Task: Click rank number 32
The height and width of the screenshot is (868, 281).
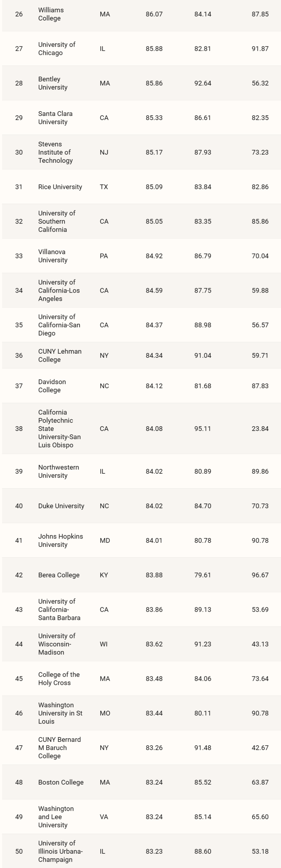Action: point(19,221)
